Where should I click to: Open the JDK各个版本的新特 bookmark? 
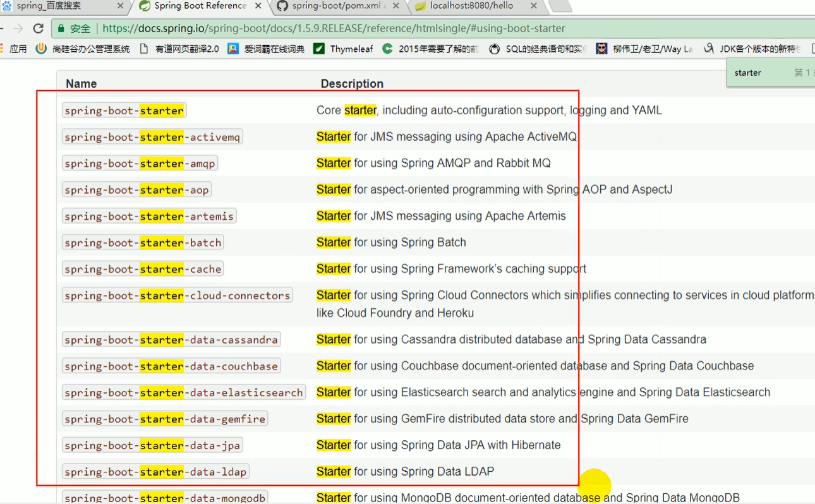click(752, 49)
